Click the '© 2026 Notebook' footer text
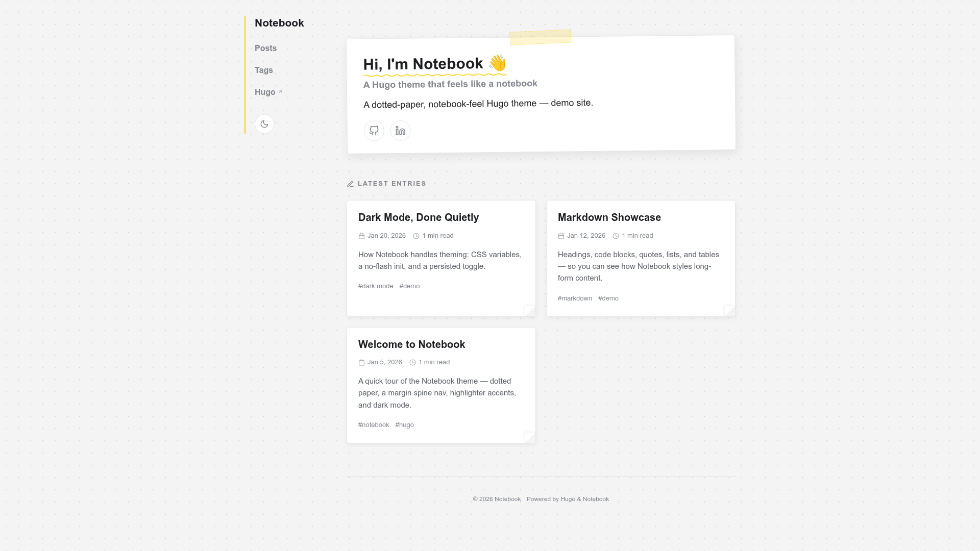980x551 pixels. 497,499
